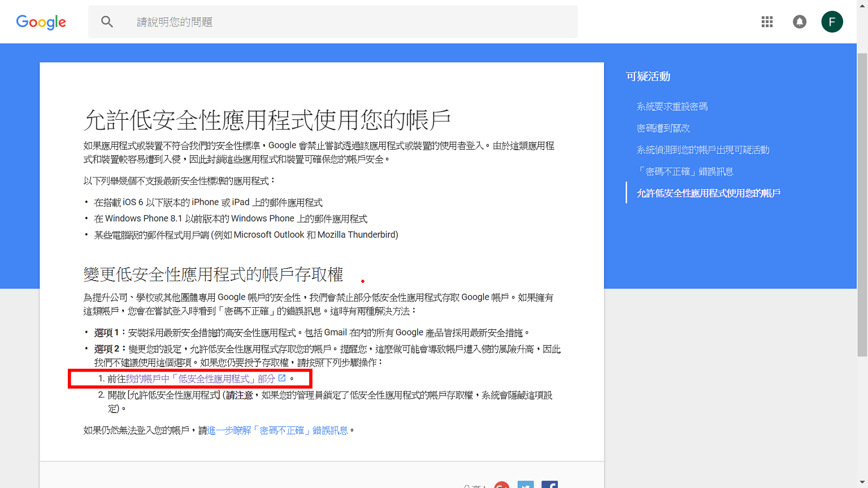Follow 進一步瞭解「密碼不正確」錯誤訊息 link

pyautogui.click(x=278, y=430)
